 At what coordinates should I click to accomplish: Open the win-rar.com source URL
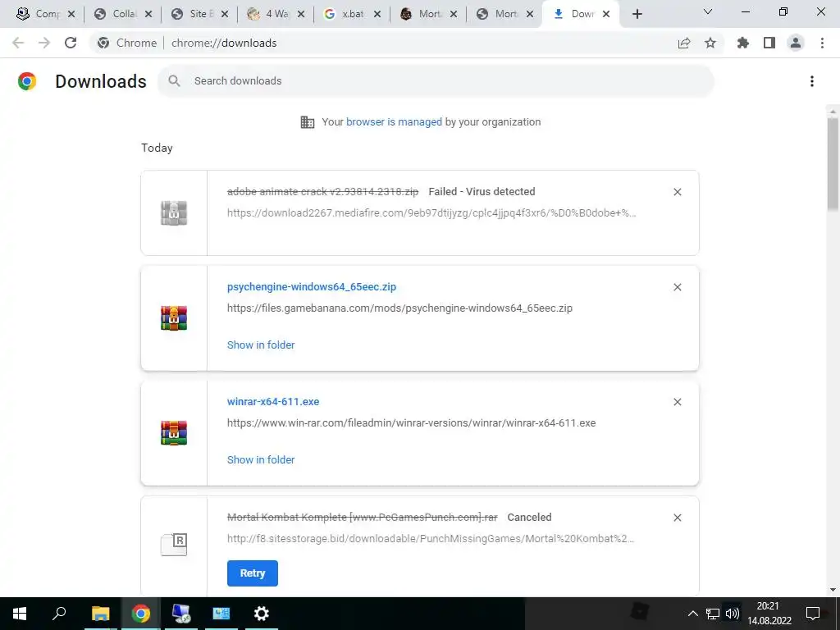(412, 423)
